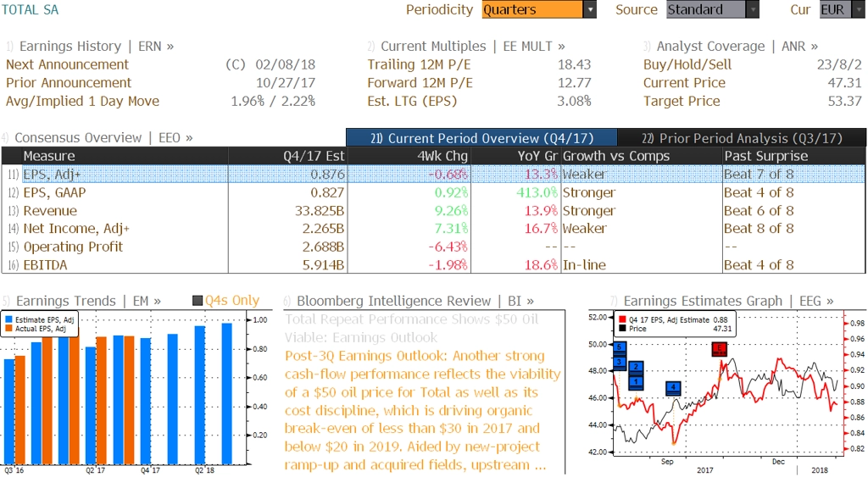Open Analyst Coverage ANR link
The image size is (868, 477).
pos(737,47)
